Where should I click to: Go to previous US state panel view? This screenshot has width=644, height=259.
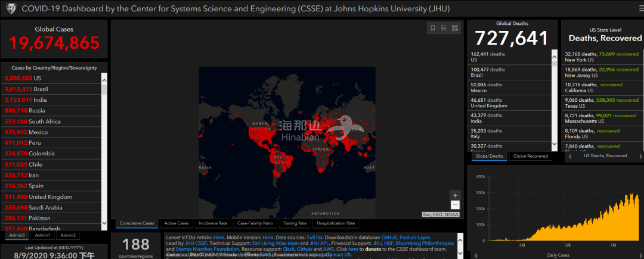(x=571, y=156)
